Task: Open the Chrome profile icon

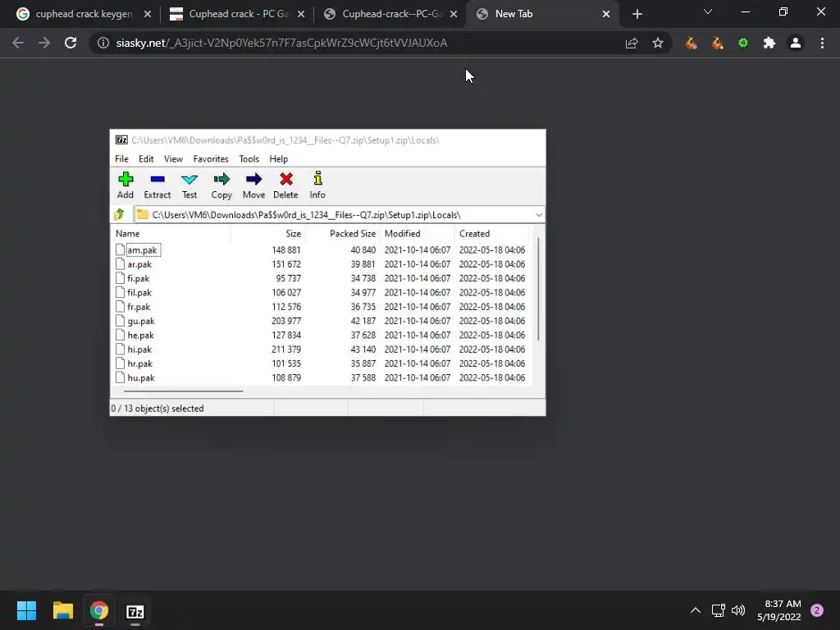Action: pyautogui.click(x=796, y=43)
